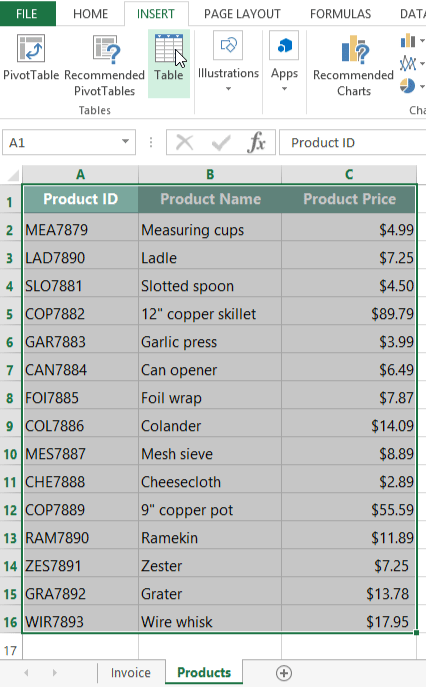Click the formula bar containing Product ID
This screenshot has width=426, height=687.
352,142
